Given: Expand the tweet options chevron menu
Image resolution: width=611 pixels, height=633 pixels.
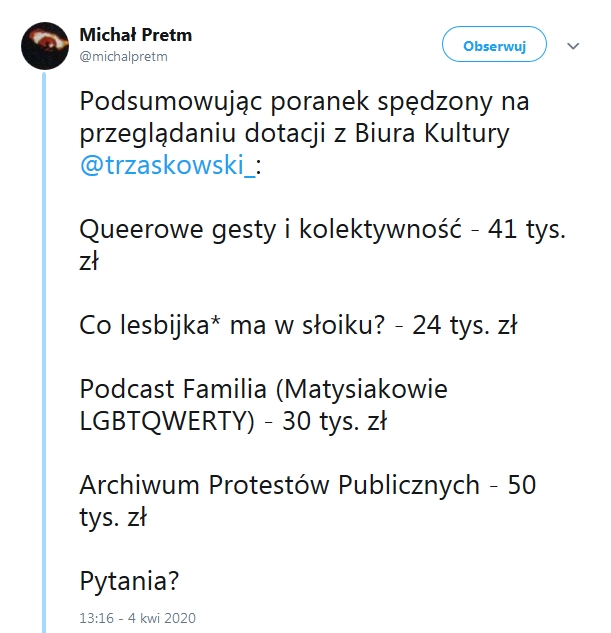Looking at the screenshot, I should click(x=574, y=46).
